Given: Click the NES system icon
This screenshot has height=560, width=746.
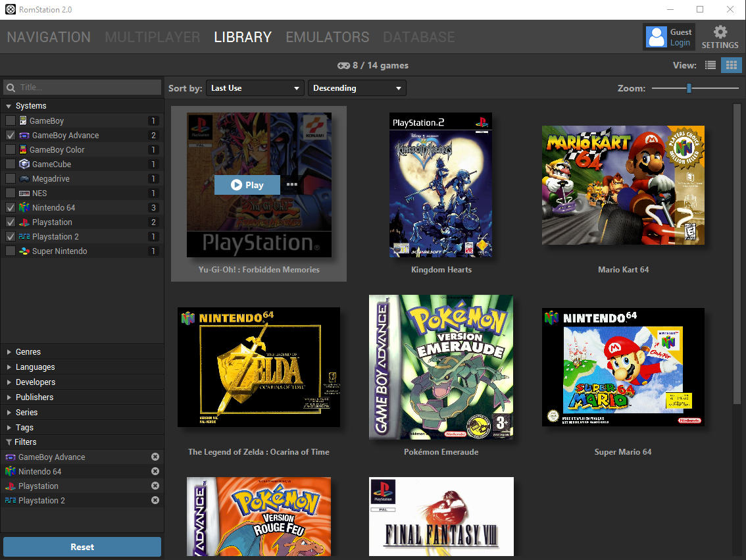Looking at the screenshot, I should point(24,193).
